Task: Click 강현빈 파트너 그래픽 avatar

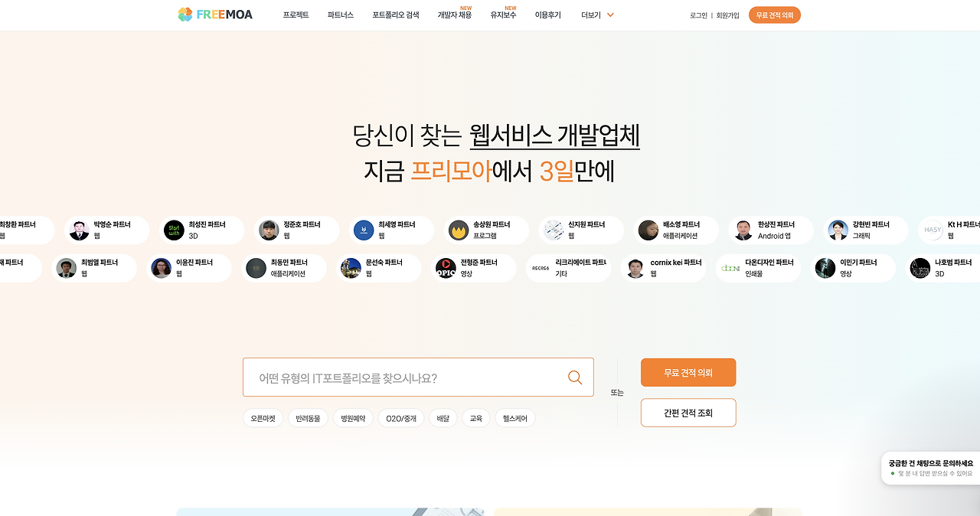Action: point(837,230)
